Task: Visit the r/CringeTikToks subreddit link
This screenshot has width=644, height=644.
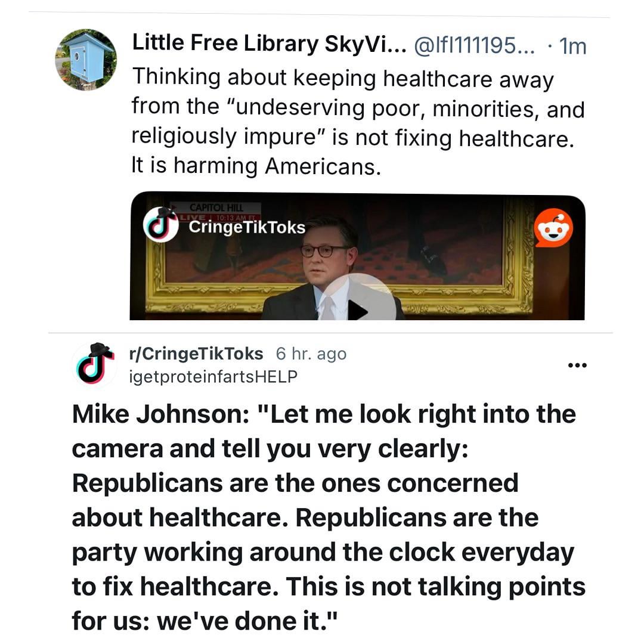Action: [x=196, y=354]
